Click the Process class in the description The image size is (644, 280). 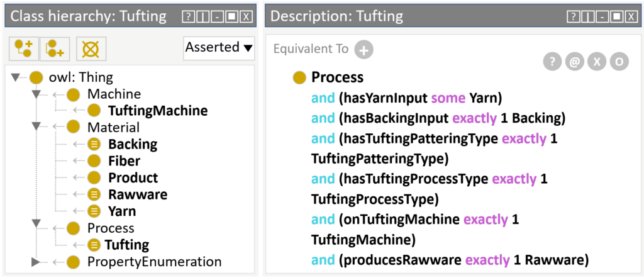(337, 77)
